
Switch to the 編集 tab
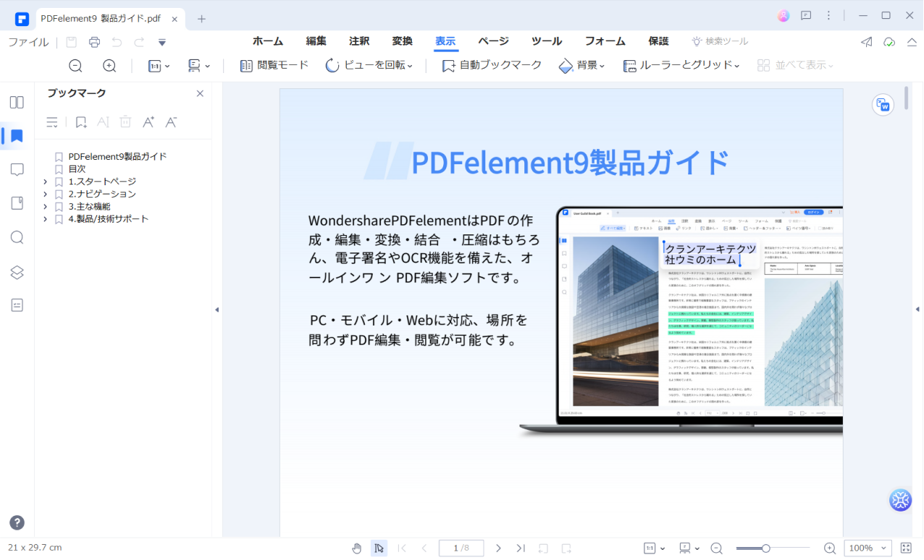[x=316, y=41]
